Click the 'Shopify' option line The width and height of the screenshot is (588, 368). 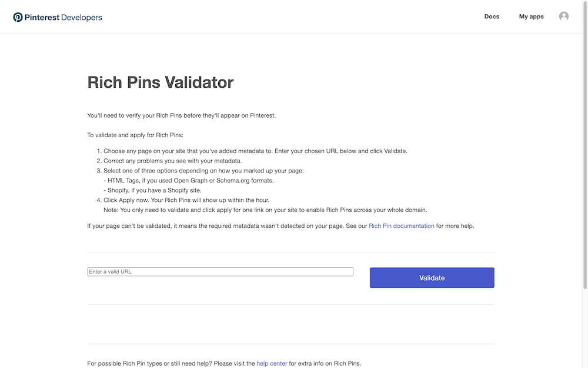click(152, 190)
